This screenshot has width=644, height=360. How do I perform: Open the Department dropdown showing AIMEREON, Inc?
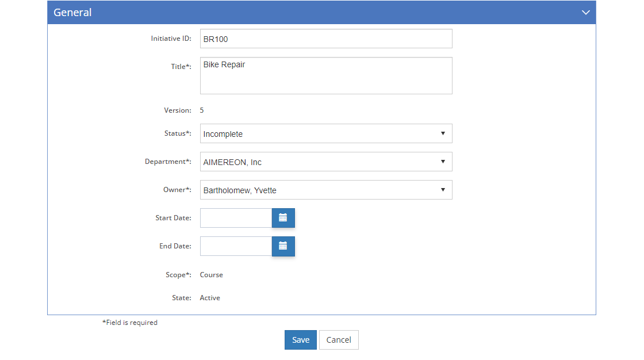click(x=326, y=162)
